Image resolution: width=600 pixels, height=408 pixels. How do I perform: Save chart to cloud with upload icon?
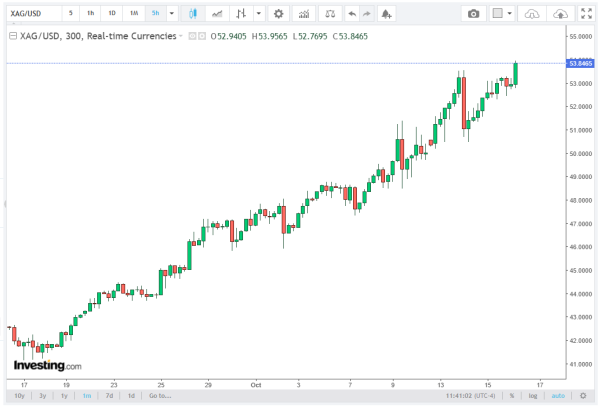pyautogui.click(x=560, y=13)
